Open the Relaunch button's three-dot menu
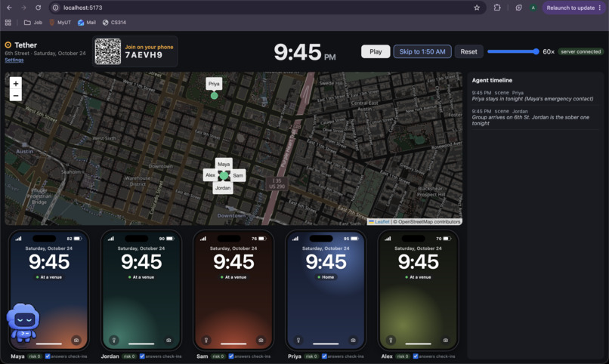The width and height of the screenshot is (609, 364). [600, 8]
